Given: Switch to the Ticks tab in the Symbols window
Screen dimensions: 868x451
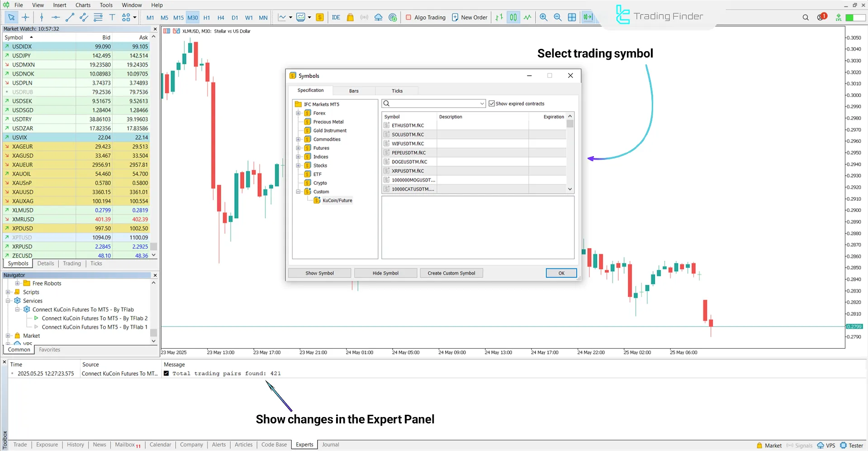Looking at the screenshot, I should point(397,91).
